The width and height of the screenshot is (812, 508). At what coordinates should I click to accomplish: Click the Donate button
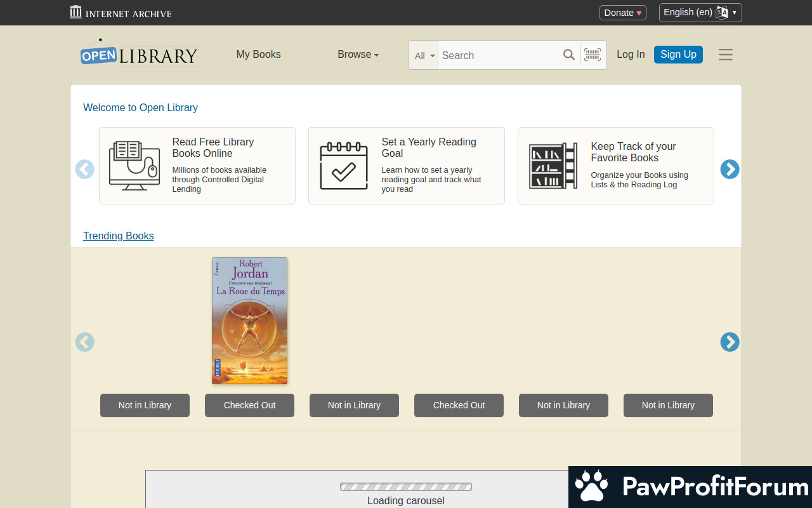point(622,13)
